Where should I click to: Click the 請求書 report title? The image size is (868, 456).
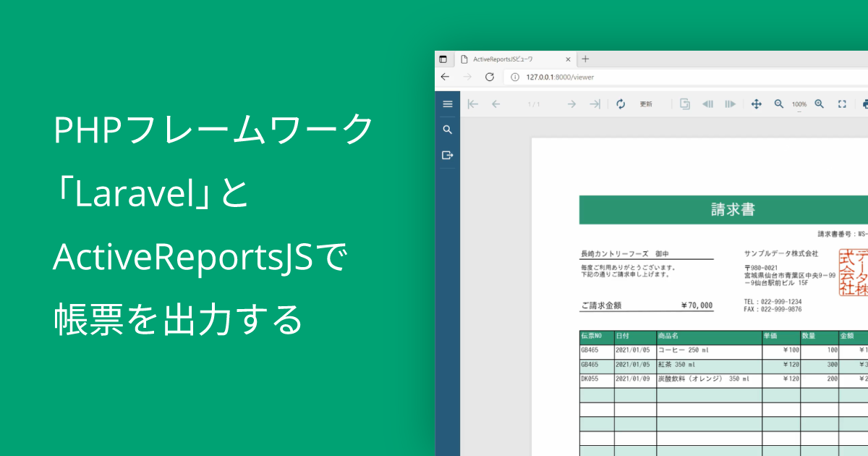pyautogui.click(x=733, y=210)
